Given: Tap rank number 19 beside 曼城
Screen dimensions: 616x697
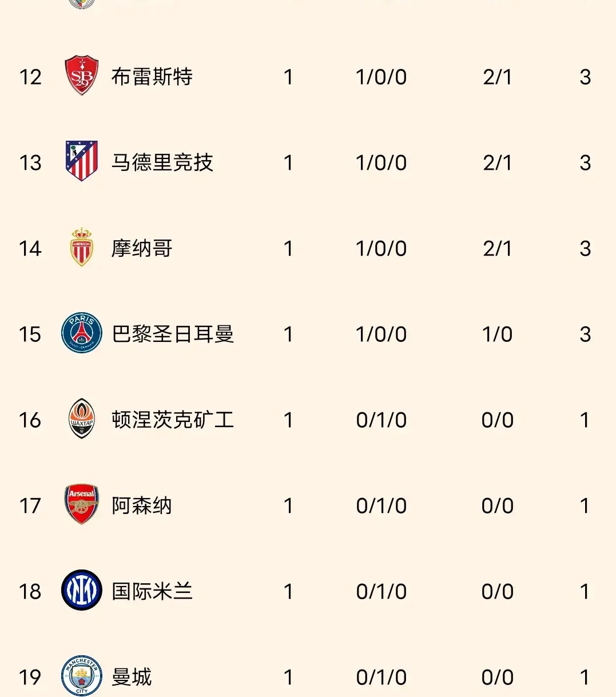Looking at the screenshot, I should click(x=30, y=678).
